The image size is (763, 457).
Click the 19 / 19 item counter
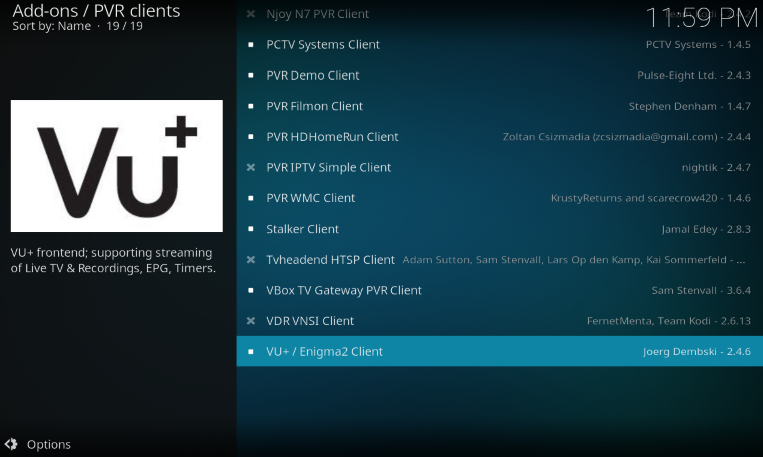pyautogui.click(x=125, y=26)
